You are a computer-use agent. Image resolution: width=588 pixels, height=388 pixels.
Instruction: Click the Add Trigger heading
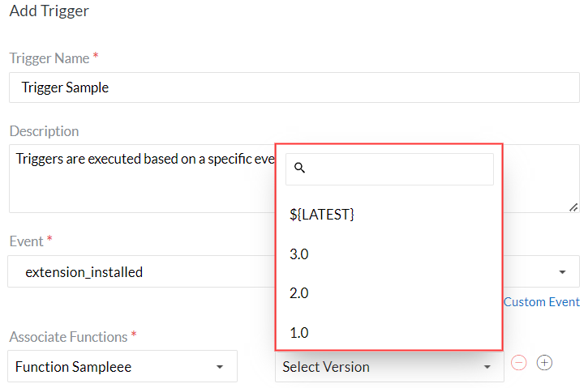click(x=49, y=11)
